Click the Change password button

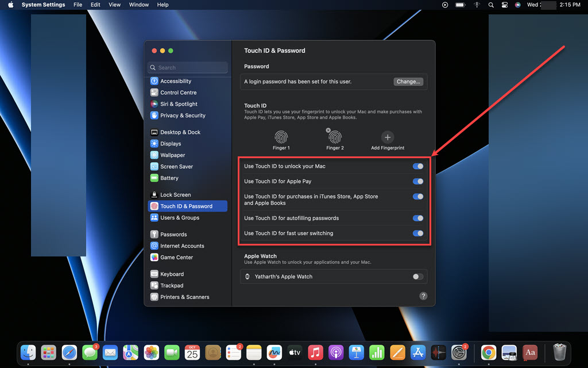click(408, 81)
